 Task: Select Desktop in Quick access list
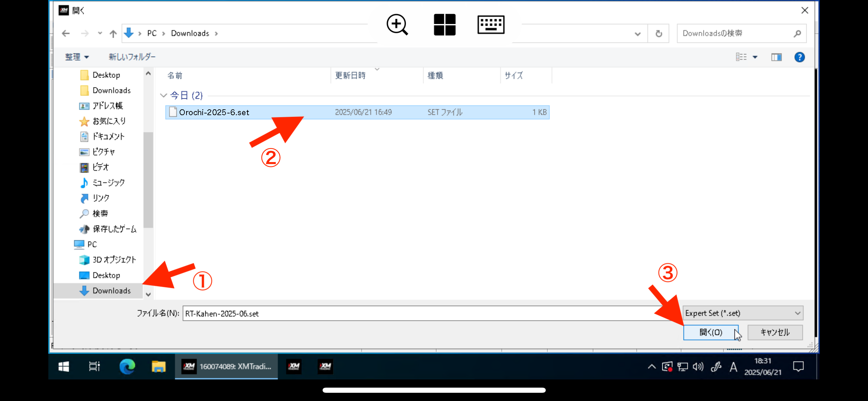pos(106,75)
